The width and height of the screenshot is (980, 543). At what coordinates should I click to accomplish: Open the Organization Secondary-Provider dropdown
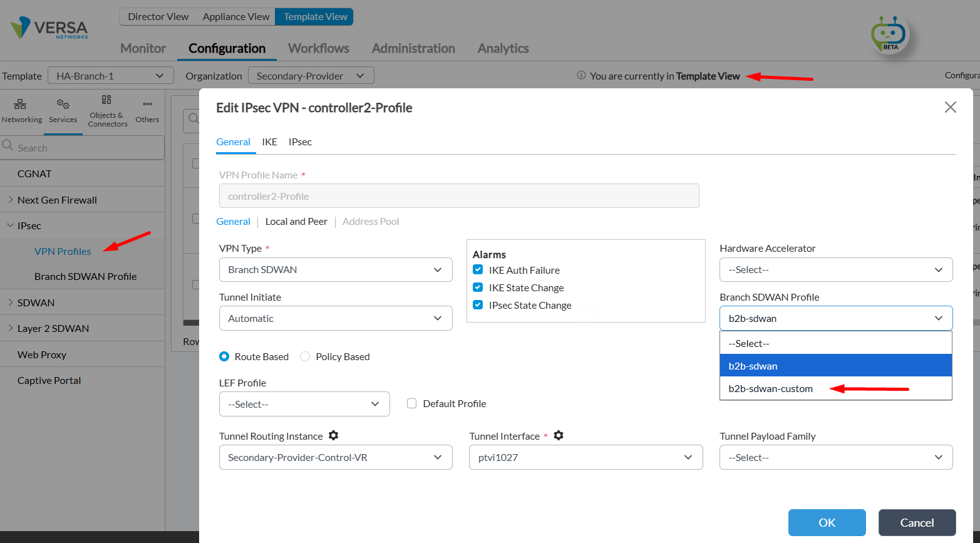click(311, 76)
